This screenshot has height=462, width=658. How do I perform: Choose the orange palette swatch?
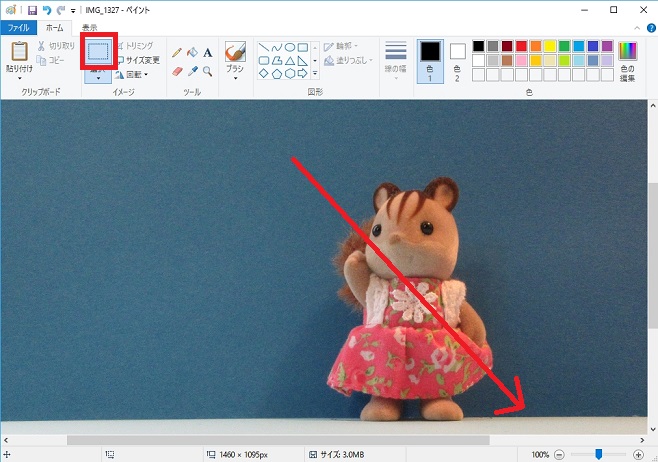(x=535, y=46)
